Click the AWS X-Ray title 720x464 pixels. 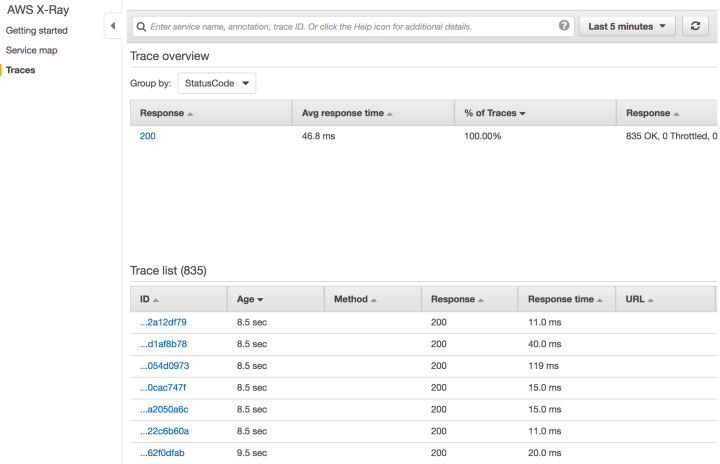[38, 10]
